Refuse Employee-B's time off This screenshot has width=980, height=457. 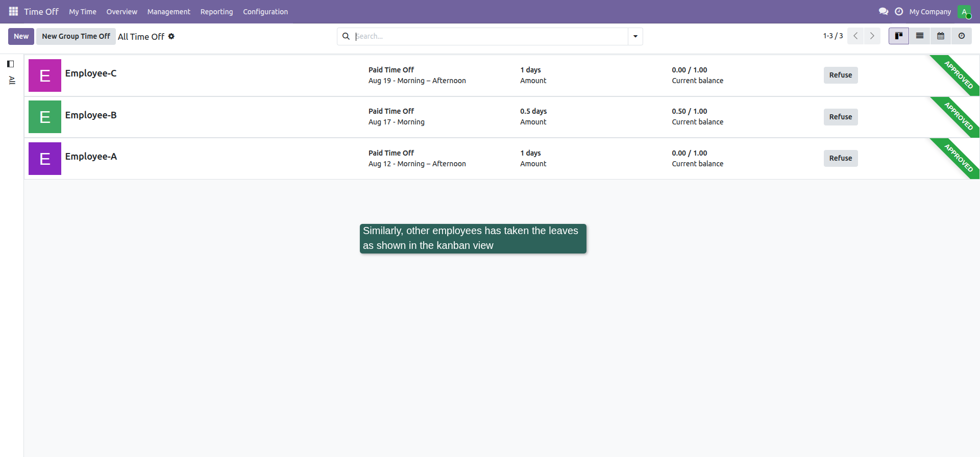(841, 117)
